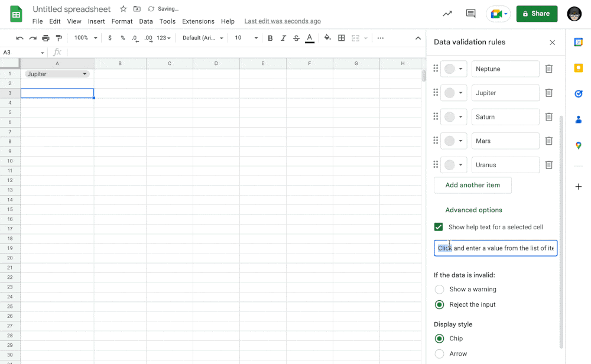
Task: Click Add another item button
Action: [x=472, y=185]
